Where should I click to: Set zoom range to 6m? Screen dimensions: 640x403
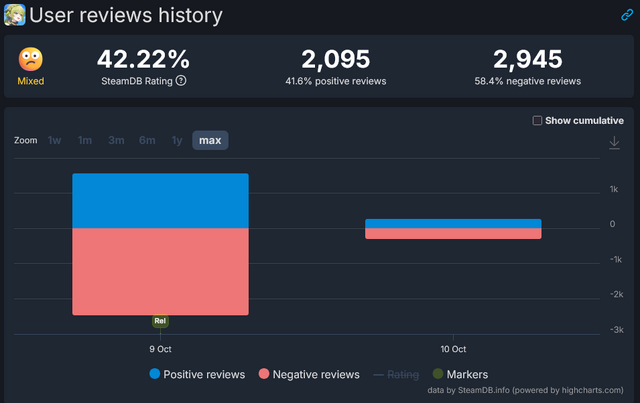coord(147,140)
